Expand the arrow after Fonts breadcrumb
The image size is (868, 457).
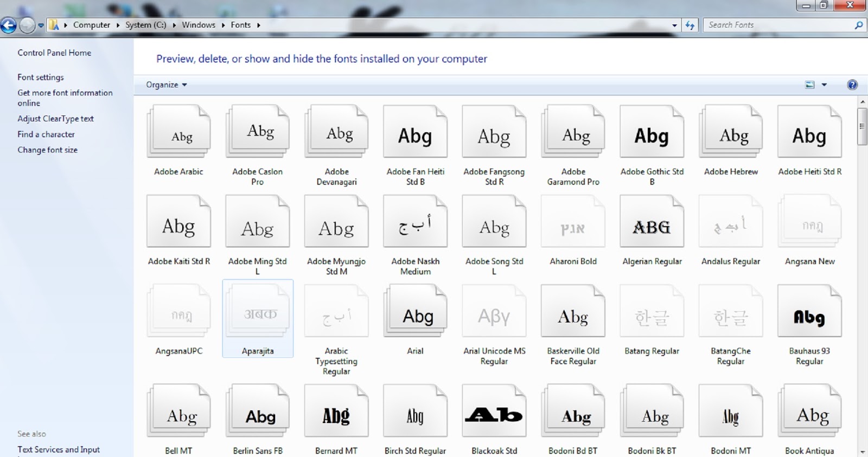[258, 25]
